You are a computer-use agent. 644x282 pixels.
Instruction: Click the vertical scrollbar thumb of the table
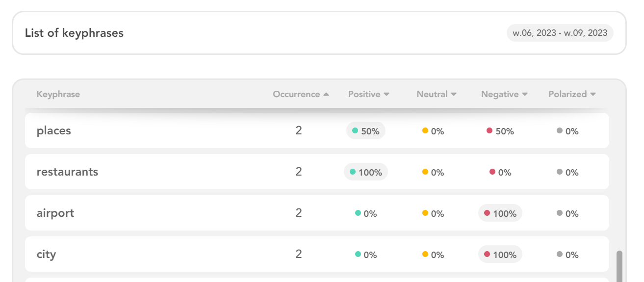pos(619,266)
